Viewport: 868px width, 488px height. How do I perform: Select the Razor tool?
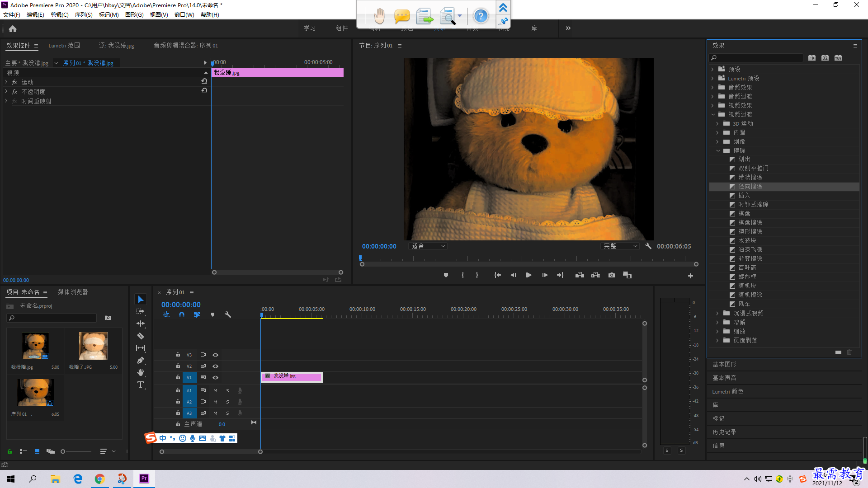tap(141, 336)
